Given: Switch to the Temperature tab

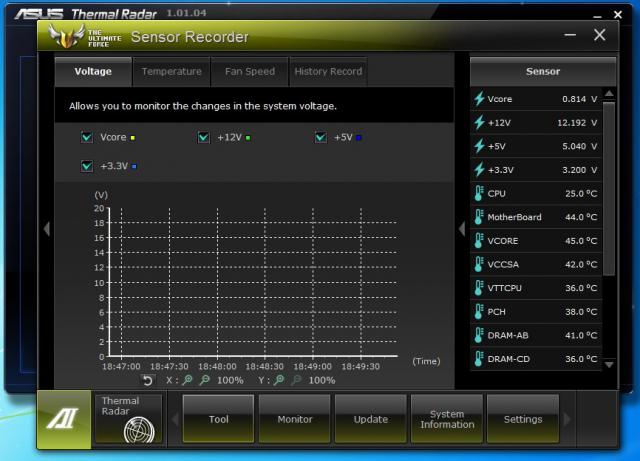Looking at the screenshot, I should tap(171, 72).
